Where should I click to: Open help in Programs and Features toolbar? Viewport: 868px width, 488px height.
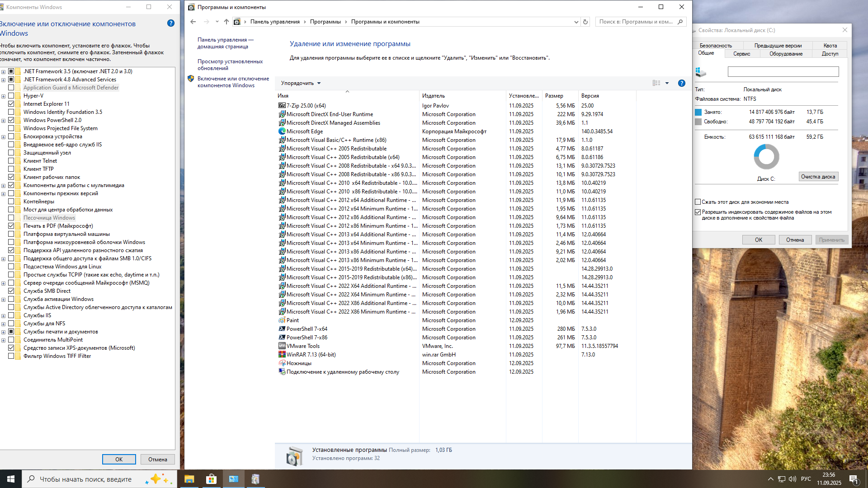pyautogui.click(x=682, y=83)
